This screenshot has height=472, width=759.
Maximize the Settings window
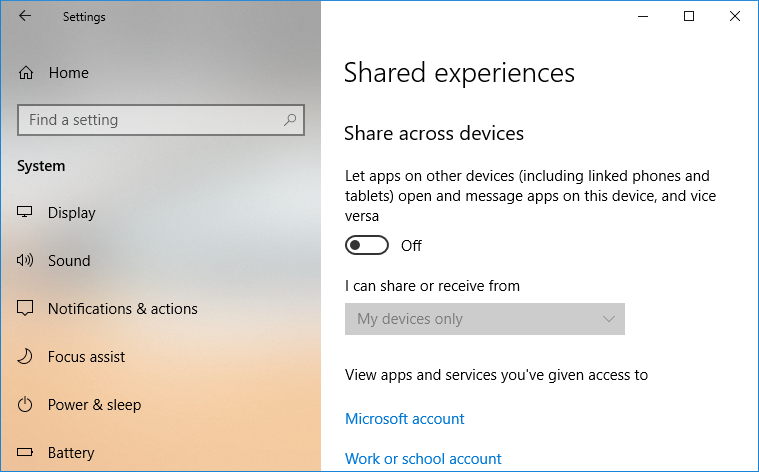click(x=689, y=16)
